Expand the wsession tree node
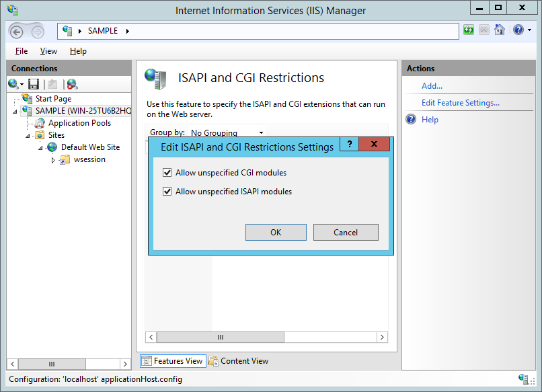 click(53, 160)
